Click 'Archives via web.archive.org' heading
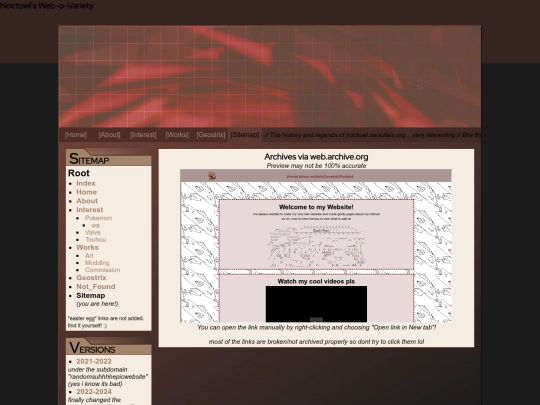This screenshot has width=540, height=405. (x=316, y=157)
